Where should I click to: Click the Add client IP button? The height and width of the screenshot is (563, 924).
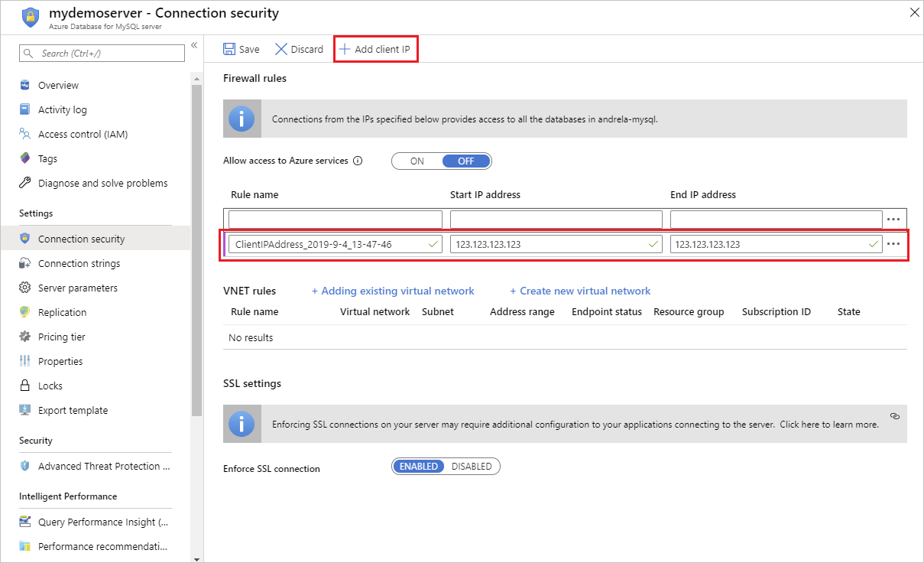pos(375,48)
